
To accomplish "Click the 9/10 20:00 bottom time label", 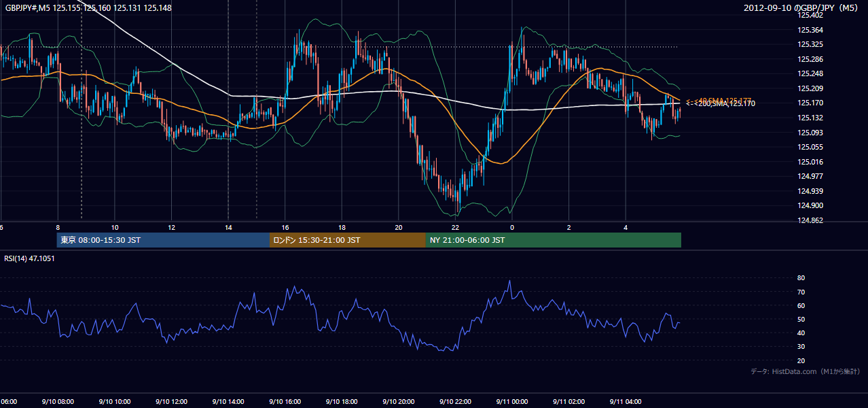I will coord(398,402).
